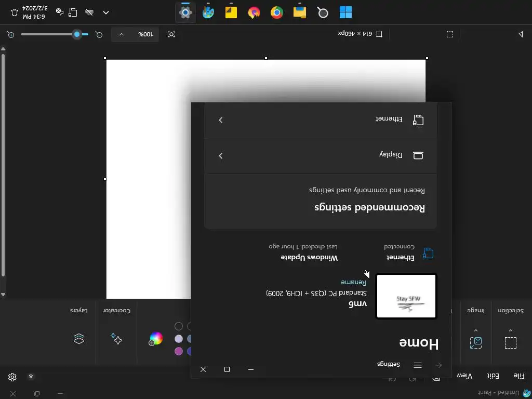This screenshot has height=399, width=532.
Task: Close the Settings window
Action: (203, 369)
